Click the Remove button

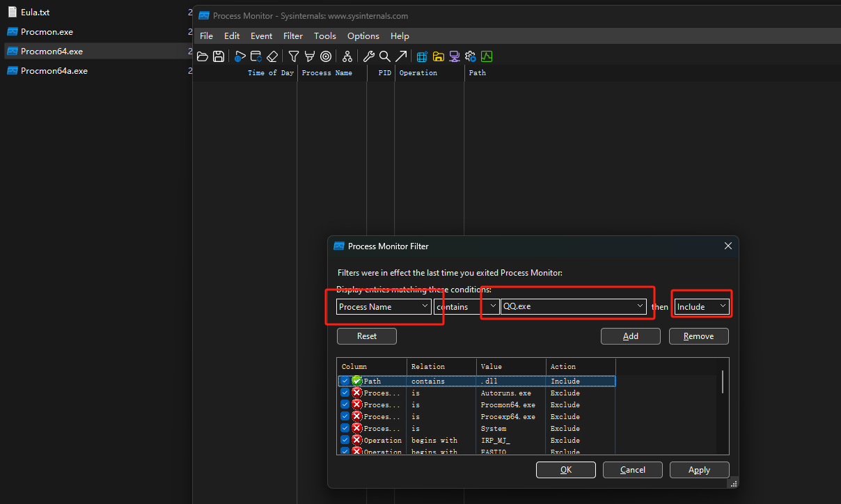(x=699, y=336)
